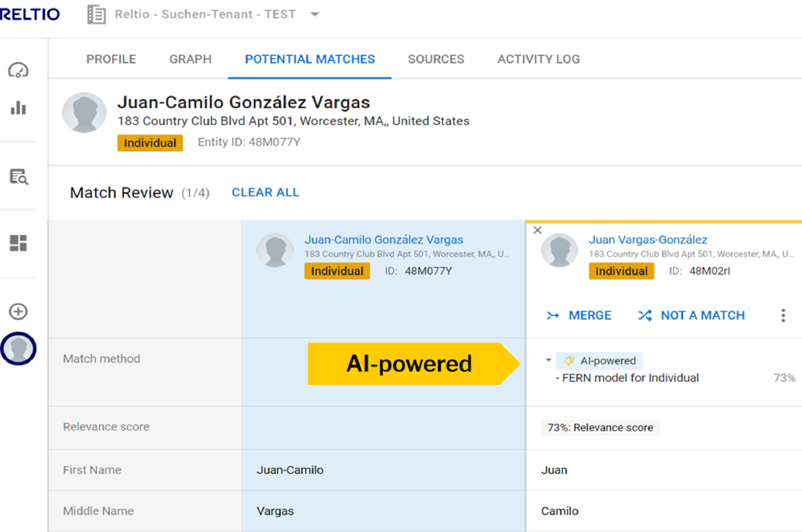Open the circled user profile sidebar icon
802x532 pixels.
(18, 349)
